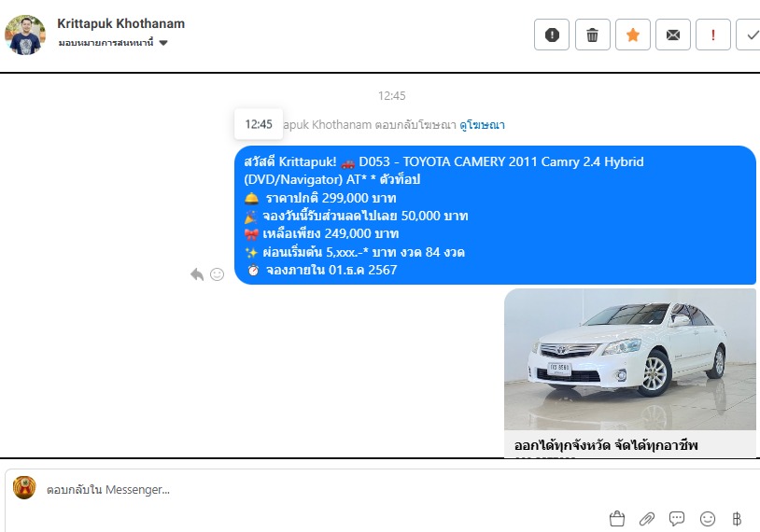Viewport: 760px width, 532px height.
Task: Mark conversation done with the check mark button
Action: pyautogui.click(x=749, y=35)
